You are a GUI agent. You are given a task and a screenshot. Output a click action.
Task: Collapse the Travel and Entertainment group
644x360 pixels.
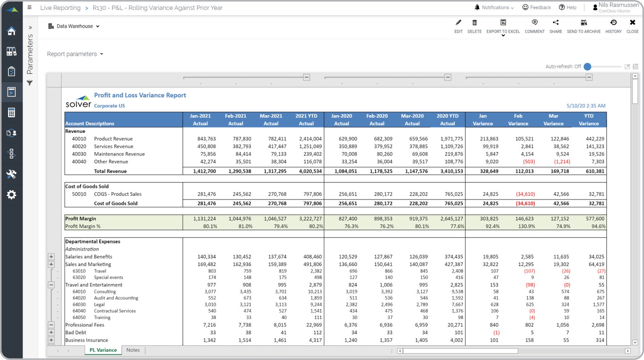point(51,285)
